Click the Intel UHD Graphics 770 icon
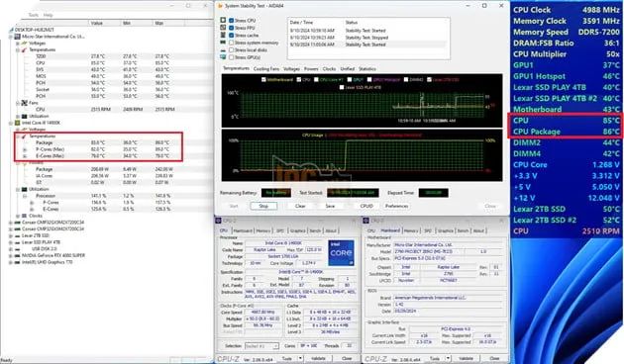 click(x=18, y=262)
